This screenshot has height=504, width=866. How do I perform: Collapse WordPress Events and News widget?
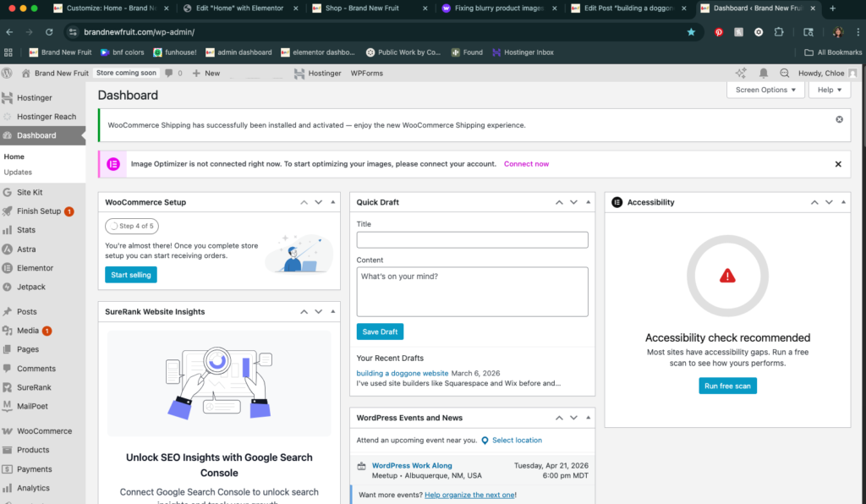point(588,418)
